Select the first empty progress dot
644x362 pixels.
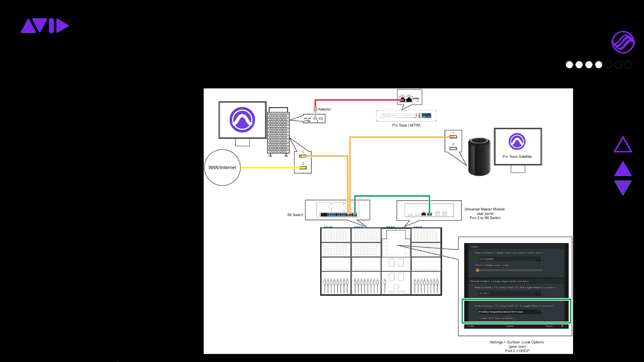608,65
